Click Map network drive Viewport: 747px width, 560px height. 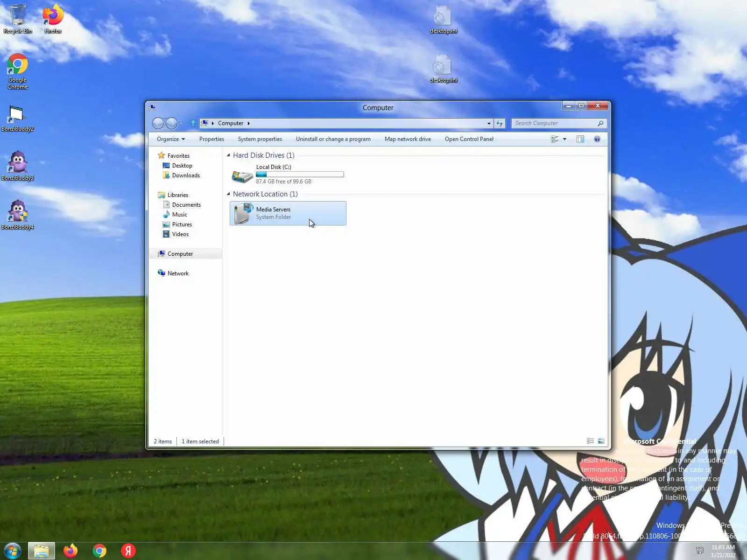[408, 139]
